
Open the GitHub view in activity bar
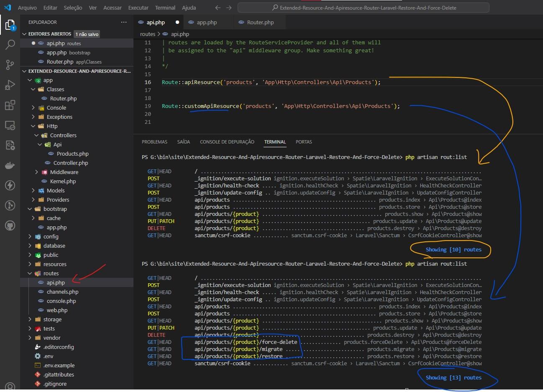click(x=10, y=226)
